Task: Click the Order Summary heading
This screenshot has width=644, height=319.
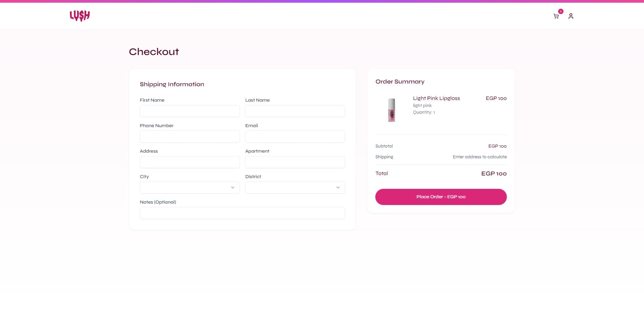Action: pos(400,82)
